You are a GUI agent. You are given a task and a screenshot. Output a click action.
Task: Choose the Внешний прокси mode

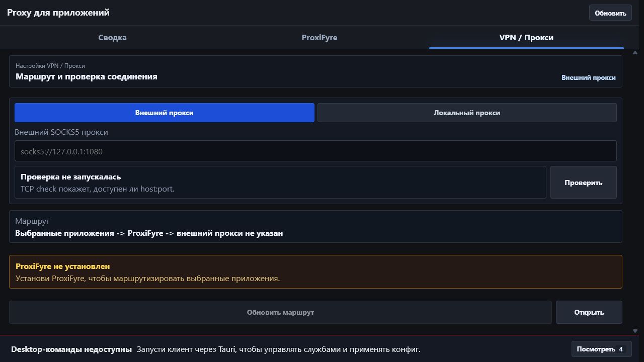click(165, 113)
